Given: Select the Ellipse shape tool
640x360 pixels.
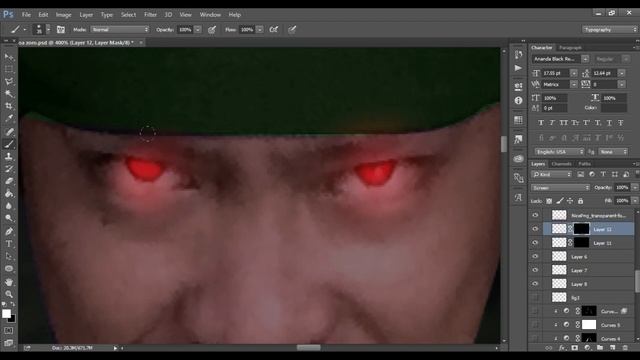Looking at the screenshot, I should coord(9,269).
